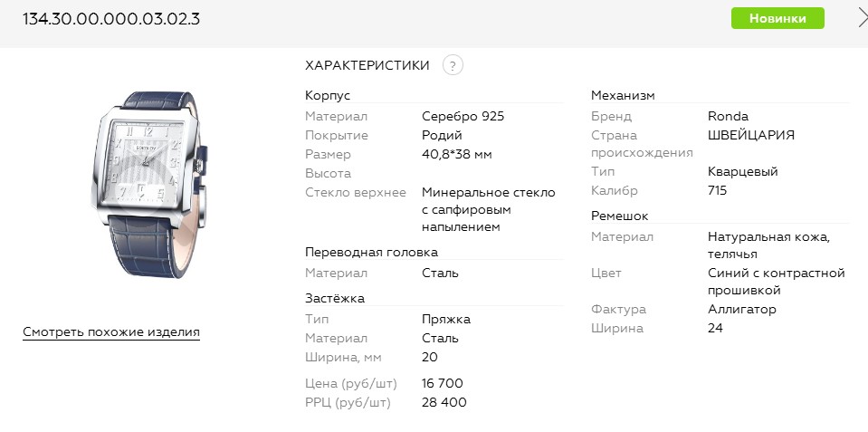Click the price value 16 700
The height and width of the screenshot is (432, 868).
pyautogui.click(x=443, y=384)
